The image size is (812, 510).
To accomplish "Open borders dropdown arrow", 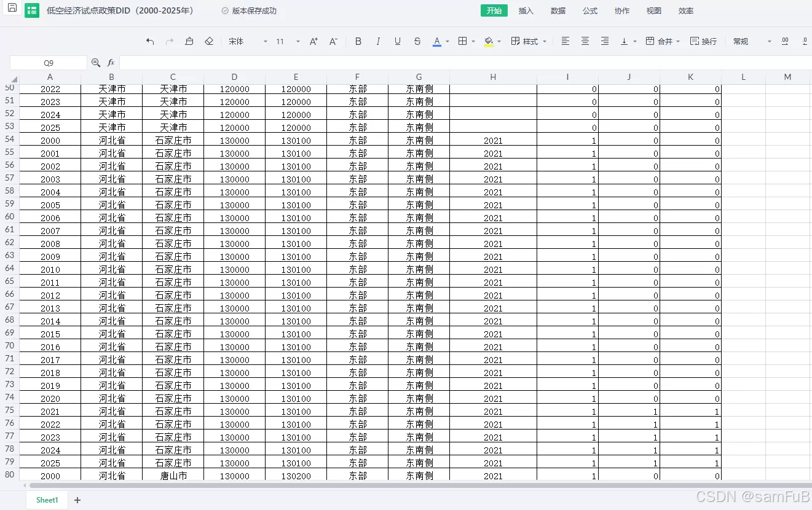I will [473, 42].
